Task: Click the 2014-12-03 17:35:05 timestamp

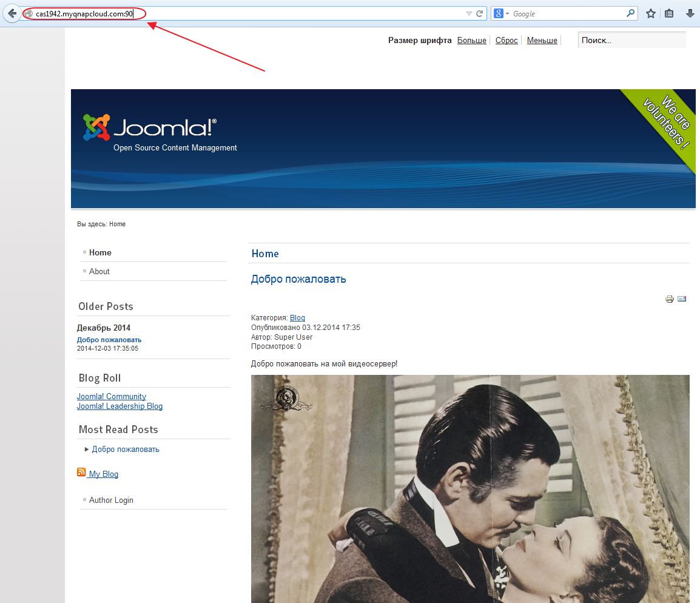Action: click(107, 348)
